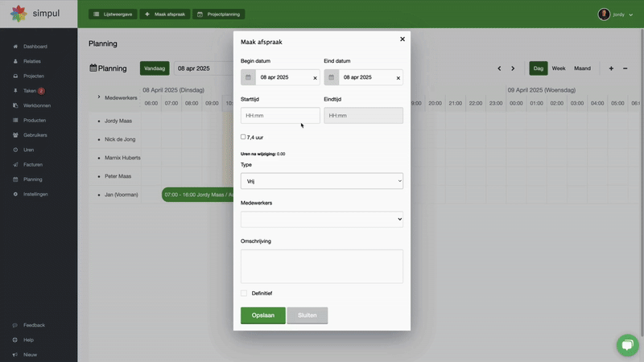644x362 pixels.
Task: Go to previous day arrow
Action: click(x=499, y=68)
